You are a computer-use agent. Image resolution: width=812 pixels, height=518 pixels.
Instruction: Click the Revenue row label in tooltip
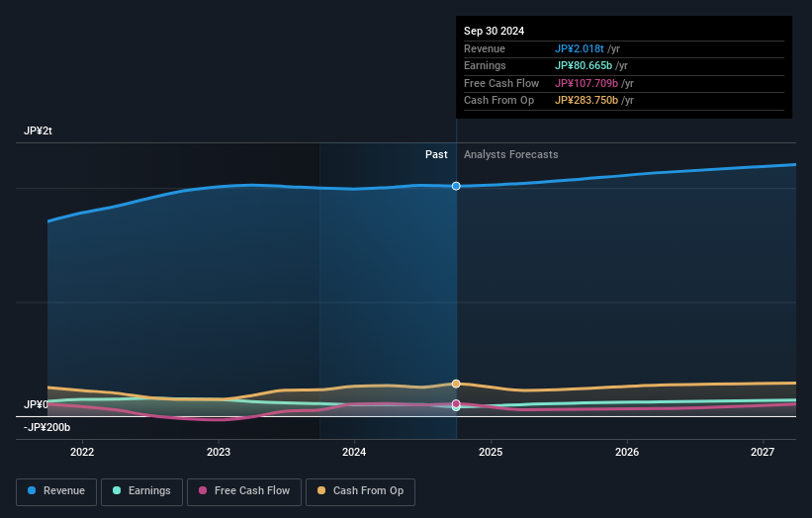coord(485,48)
